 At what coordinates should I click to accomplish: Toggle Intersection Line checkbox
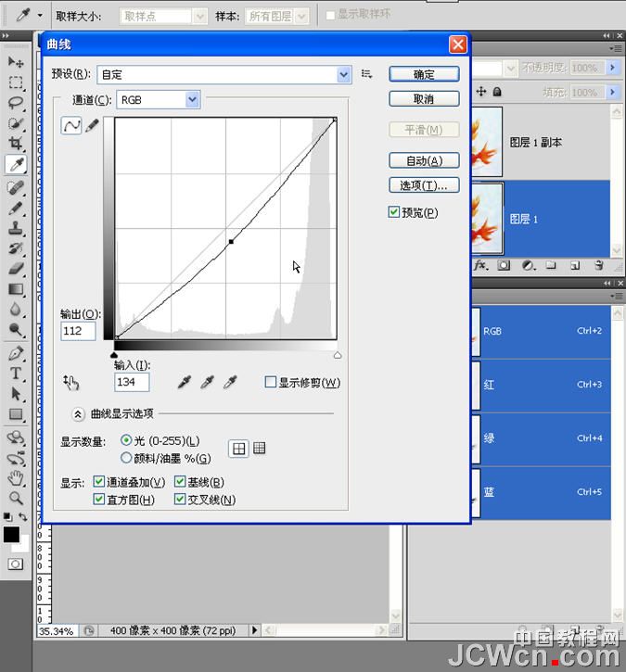[180, 499]
